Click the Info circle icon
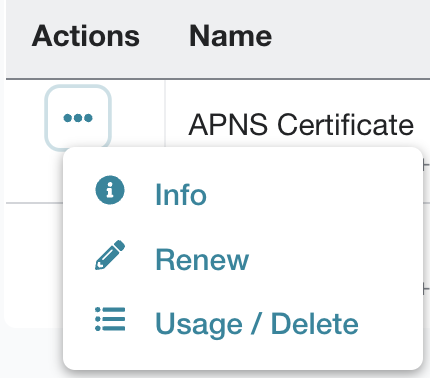 click(x=110, y=190)
